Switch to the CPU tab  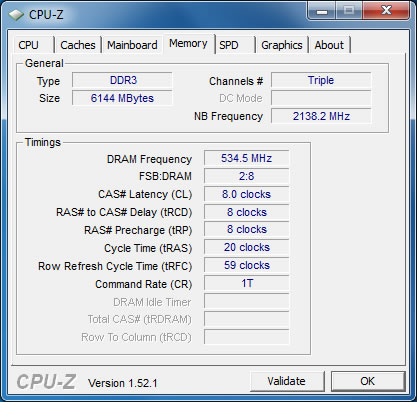[33, 45]
